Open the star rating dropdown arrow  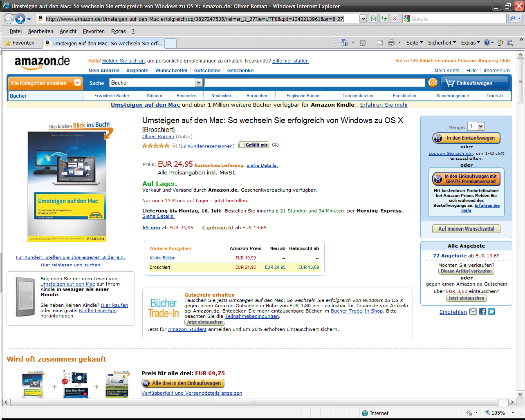(174, 146)
